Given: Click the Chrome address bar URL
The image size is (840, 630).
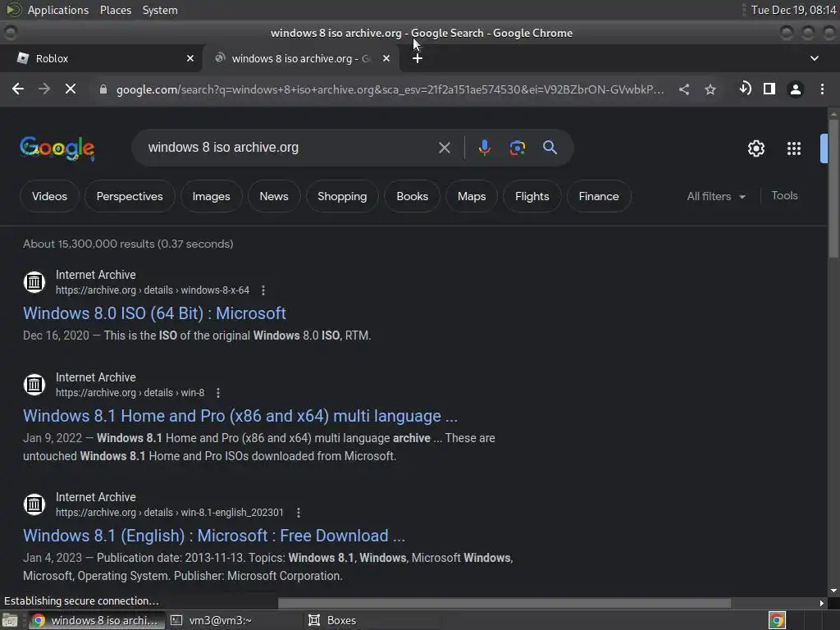Looking at the screenshot, I should tap(390, 89).
